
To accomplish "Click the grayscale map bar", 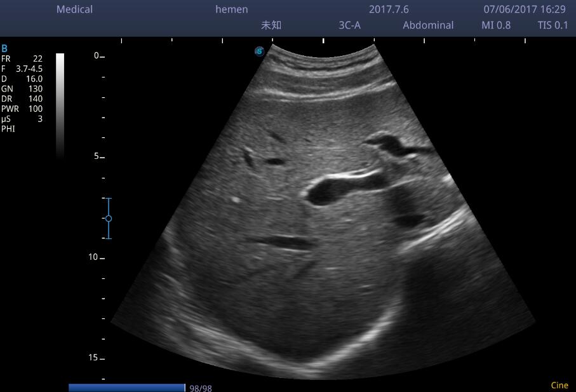I will click(x=60, y=105).
